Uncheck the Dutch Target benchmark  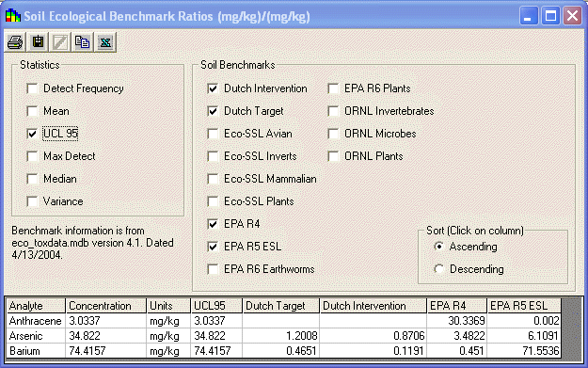(213, 111)
